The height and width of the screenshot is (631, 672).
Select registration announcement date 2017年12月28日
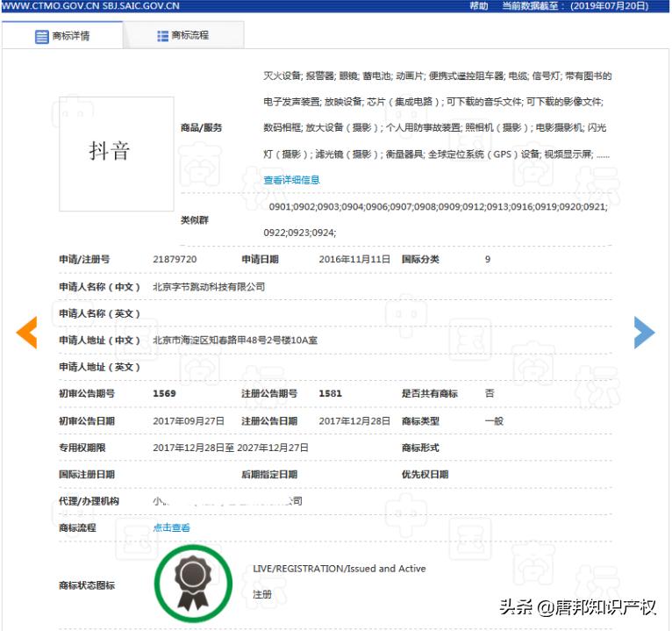click(x=354, y=421)
